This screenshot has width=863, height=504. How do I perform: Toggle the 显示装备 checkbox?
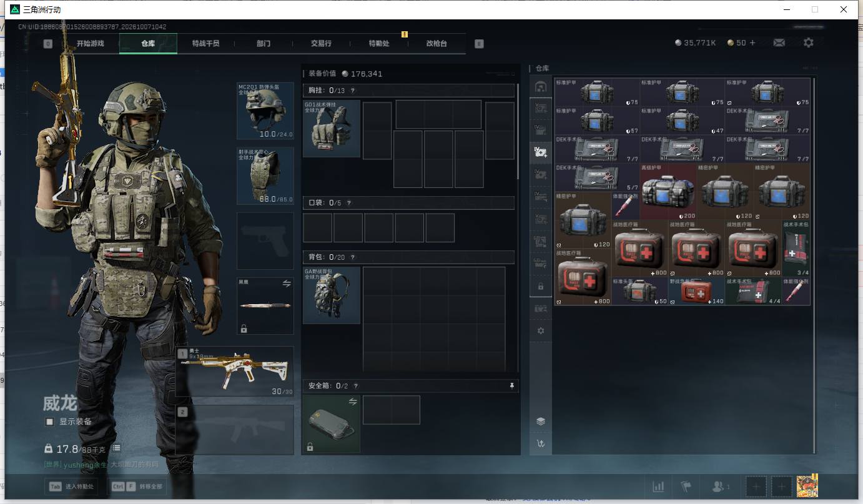(50, 422)
